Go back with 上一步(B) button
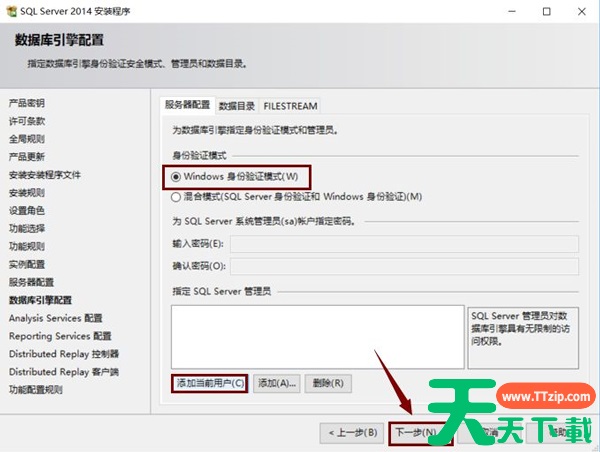The image size is (600, 452). coord(352,433)
